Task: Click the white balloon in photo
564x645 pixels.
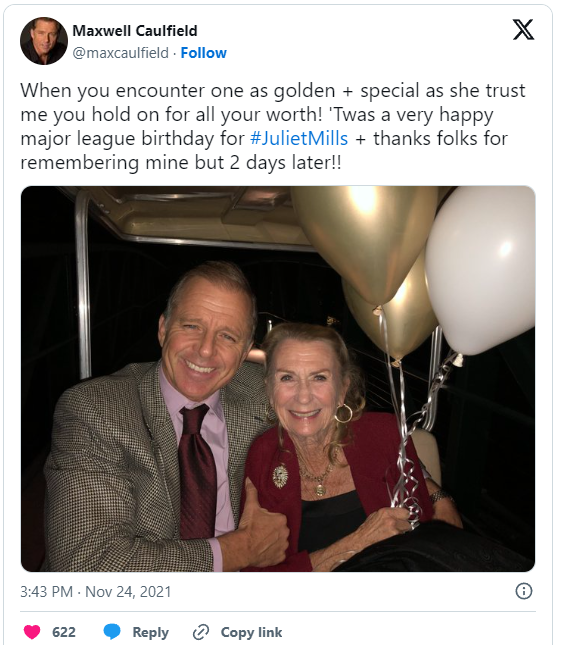Action: point(480,270)
